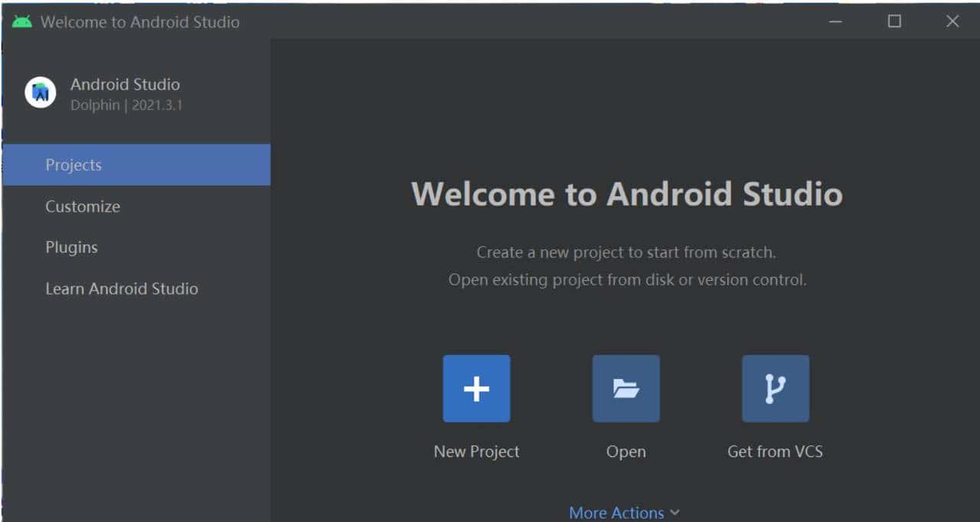Start a new project via the plus tile
980x522 pixels.
tap(476, 388)
